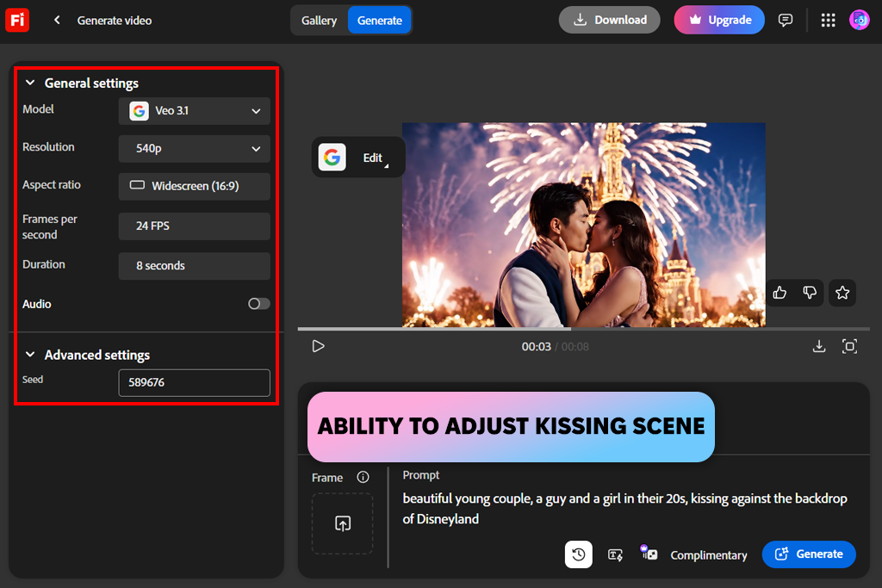The image size is (882, 588).
Task: Click the premium effects icon near Complimentary
Action: 649,553
